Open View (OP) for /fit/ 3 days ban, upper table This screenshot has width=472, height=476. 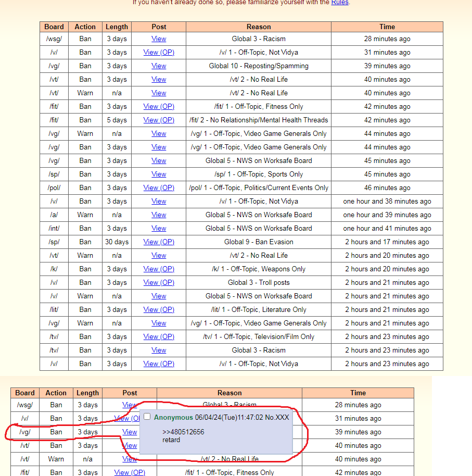point(159,107)
